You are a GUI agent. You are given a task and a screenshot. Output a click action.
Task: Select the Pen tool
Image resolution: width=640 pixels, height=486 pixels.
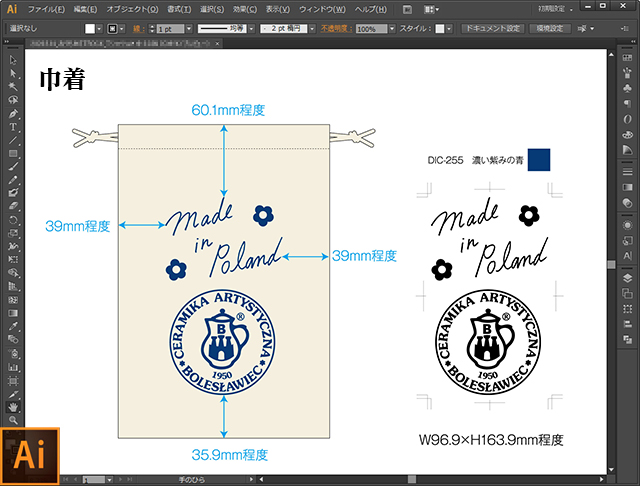point(13,113)
